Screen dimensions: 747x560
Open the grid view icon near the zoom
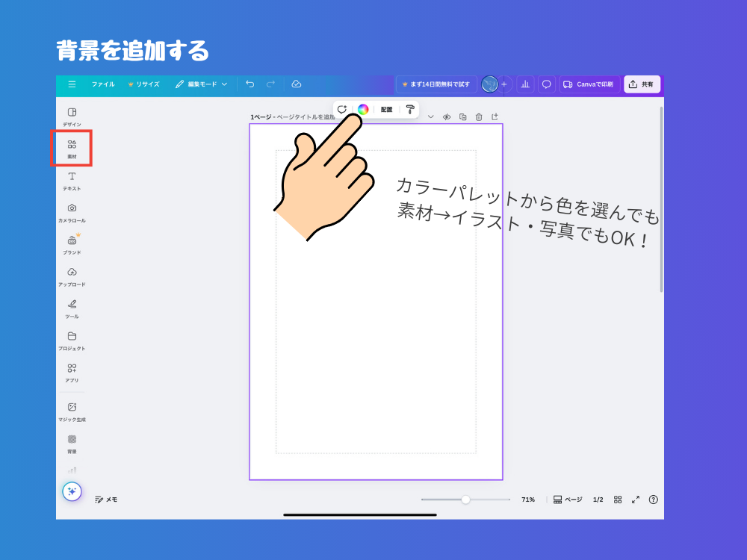(617, 500)
